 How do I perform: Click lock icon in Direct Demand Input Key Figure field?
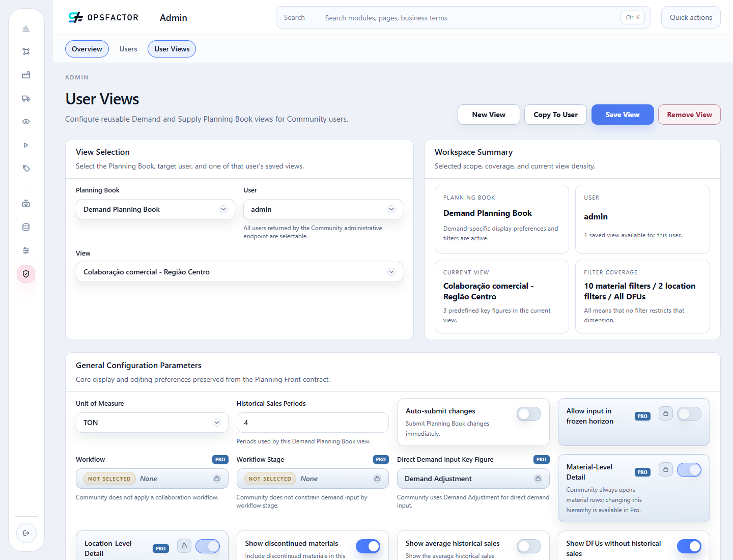[538, 479]
